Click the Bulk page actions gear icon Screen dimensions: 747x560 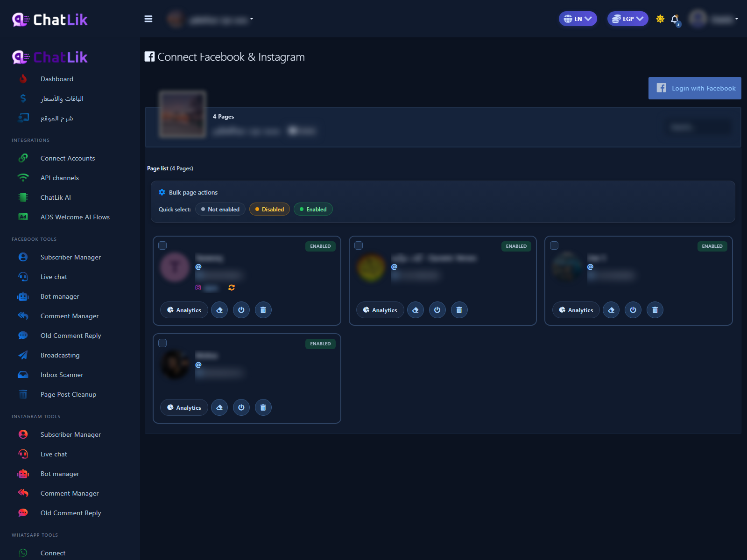coord(162,192)
